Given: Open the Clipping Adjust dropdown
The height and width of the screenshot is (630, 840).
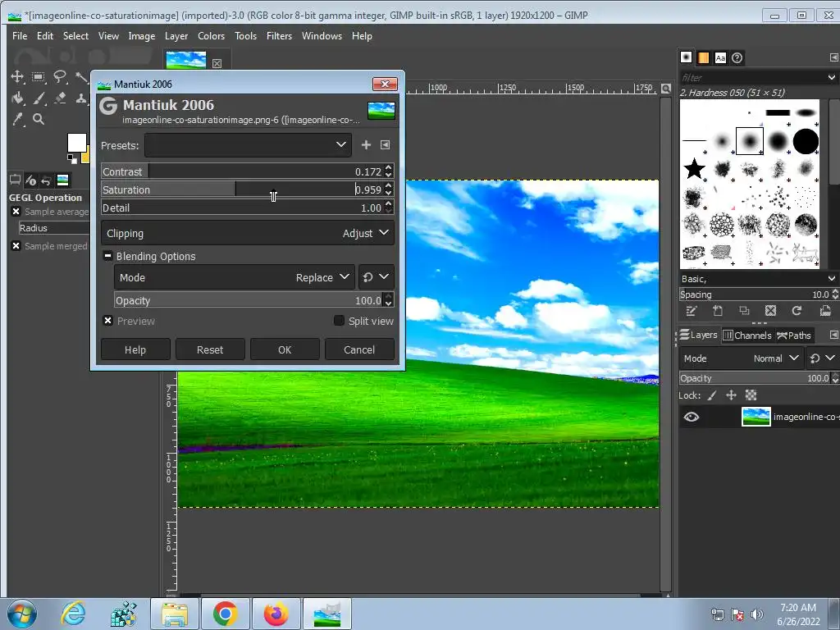Looking at the screenshot, I should 248,233.
